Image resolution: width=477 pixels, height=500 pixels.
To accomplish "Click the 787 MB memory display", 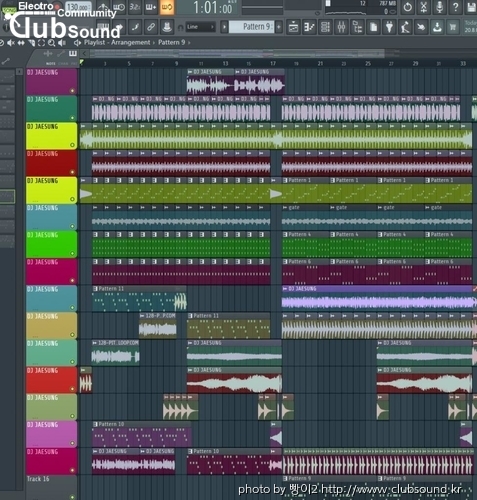I will pyautogui.click(x=387, y=4).
